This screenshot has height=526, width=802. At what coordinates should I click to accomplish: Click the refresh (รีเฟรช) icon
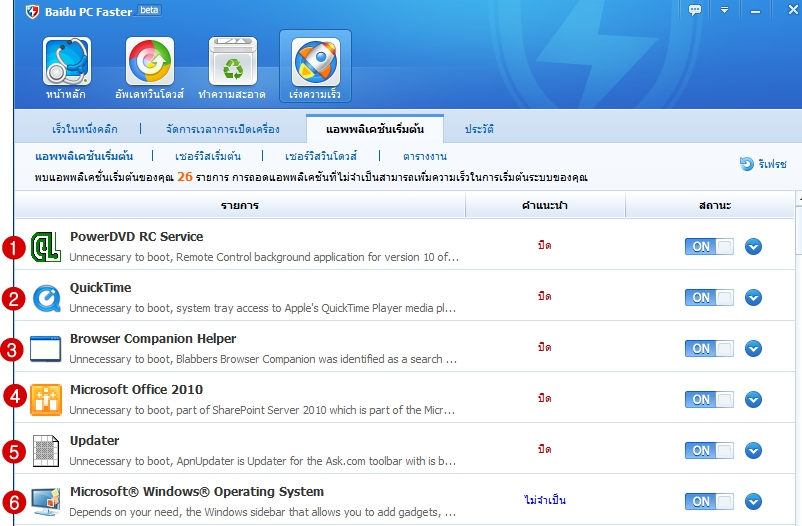[x=747, y=164]
